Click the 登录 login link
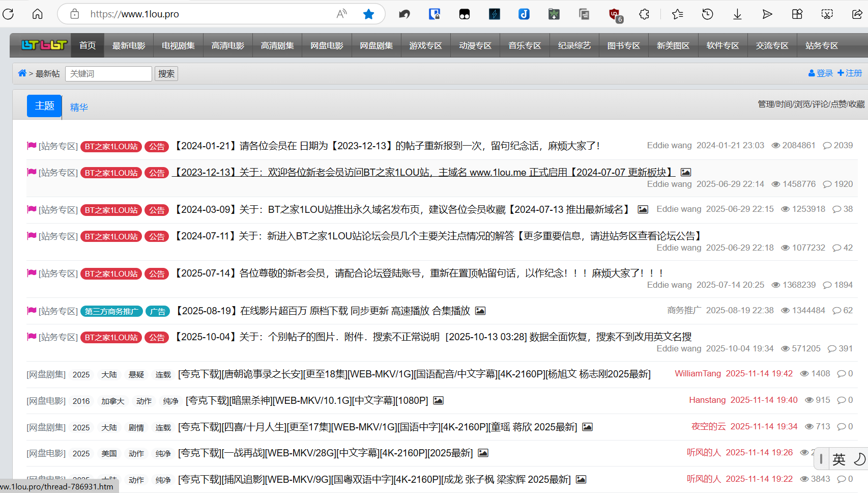This screenshot has width=868, height=493. click(x=821, y=73)
